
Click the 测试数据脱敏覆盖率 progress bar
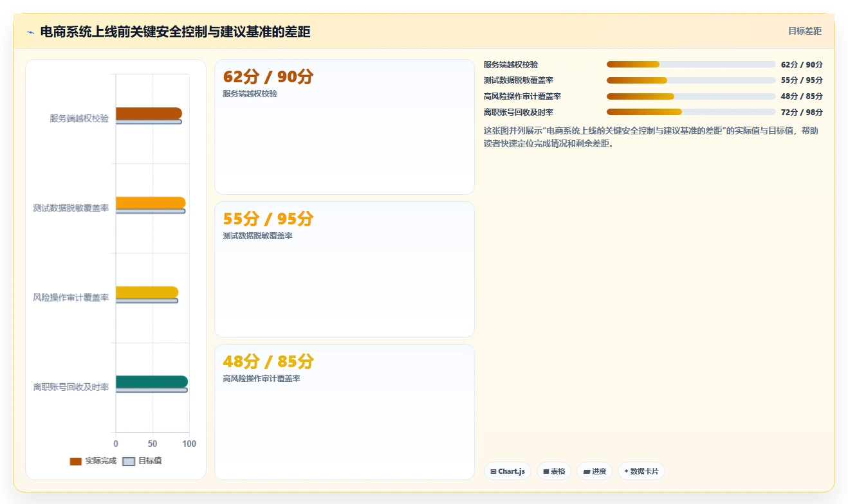(691, 80)
